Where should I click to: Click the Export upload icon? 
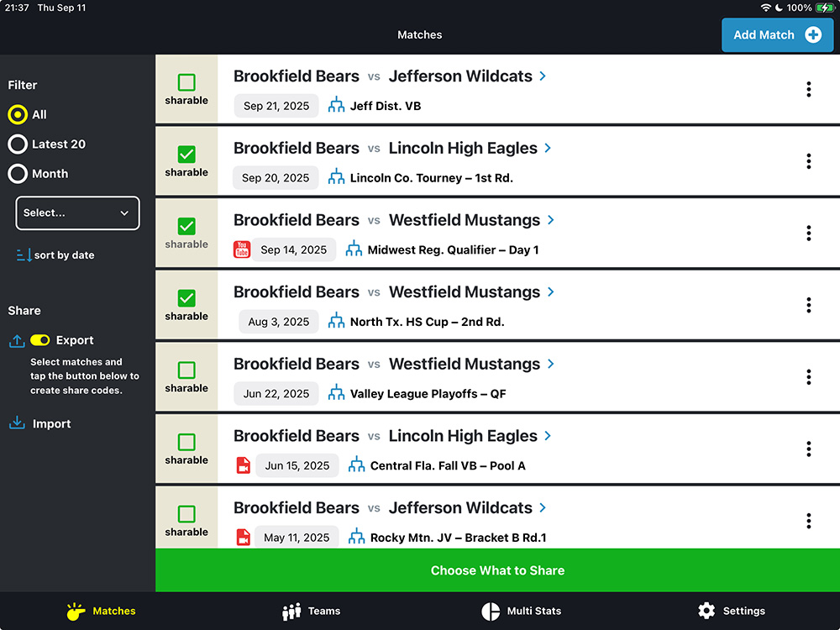17,340
